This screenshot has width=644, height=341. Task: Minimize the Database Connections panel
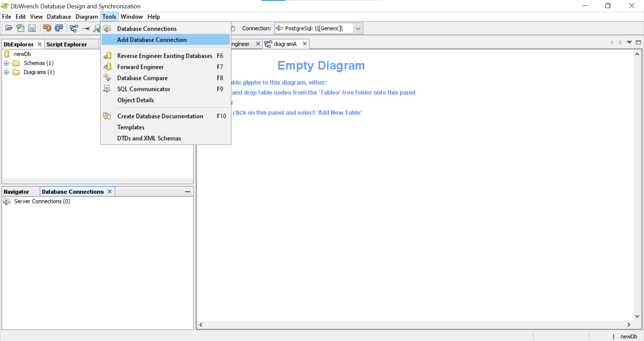pos(188,192)
